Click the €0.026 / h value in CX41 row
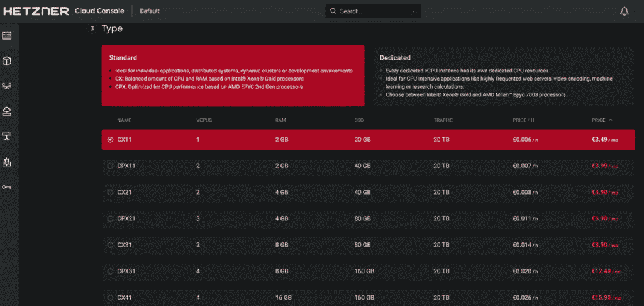Viewport: 644px width, 306px height. (x=525, y=298)
